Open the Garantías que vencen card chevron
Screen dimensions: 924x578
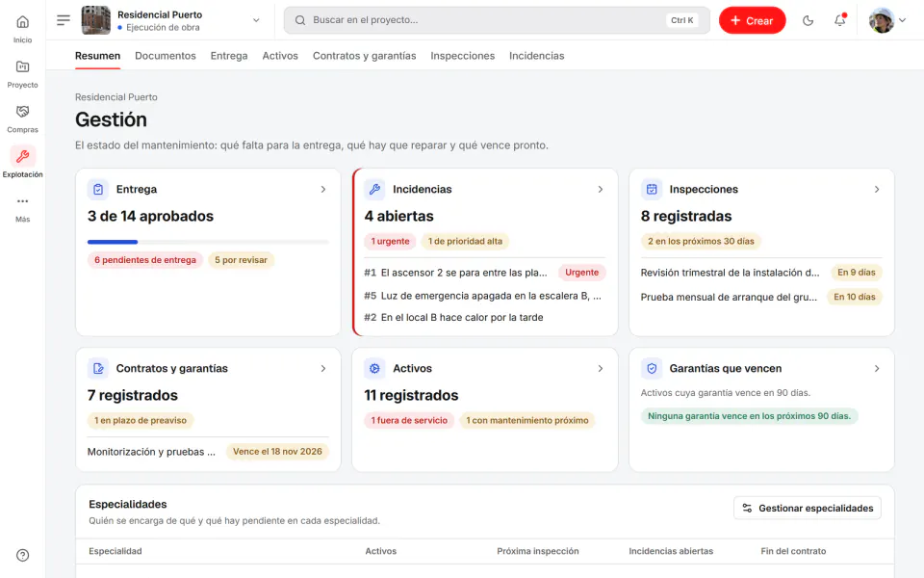876,369
